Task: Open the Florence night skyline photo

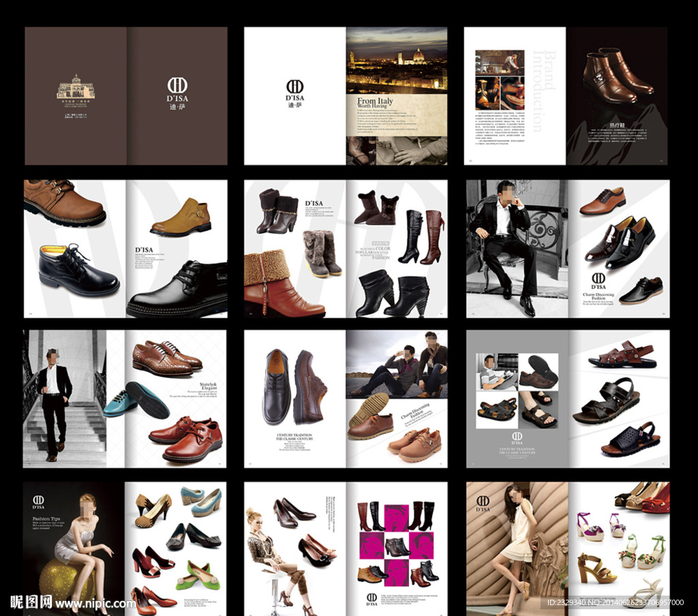Action: (x=397, y=60)
